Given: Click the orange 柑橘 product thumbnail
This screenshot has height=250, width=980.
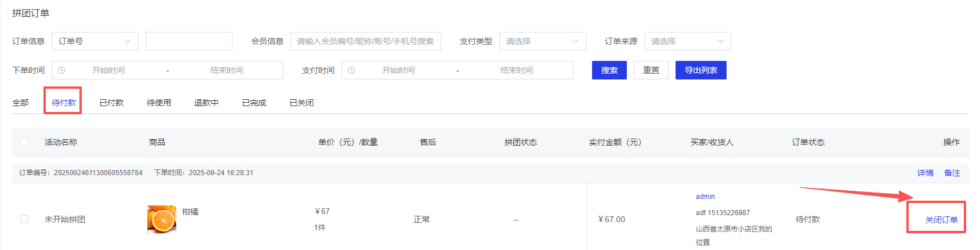Looking at the screenshot, I should pyautogui.click(x=162, y=219).
